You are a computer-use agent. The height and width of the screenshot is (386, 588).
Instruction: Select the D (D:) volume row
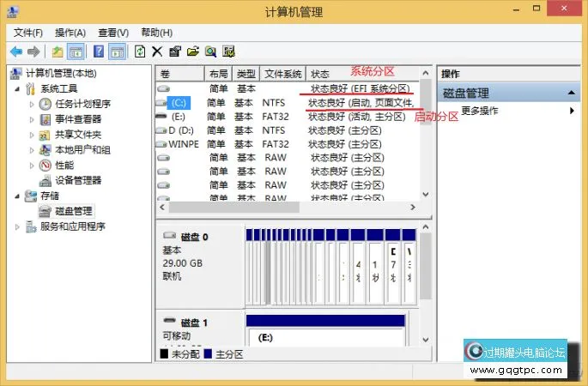click(288, 130)
